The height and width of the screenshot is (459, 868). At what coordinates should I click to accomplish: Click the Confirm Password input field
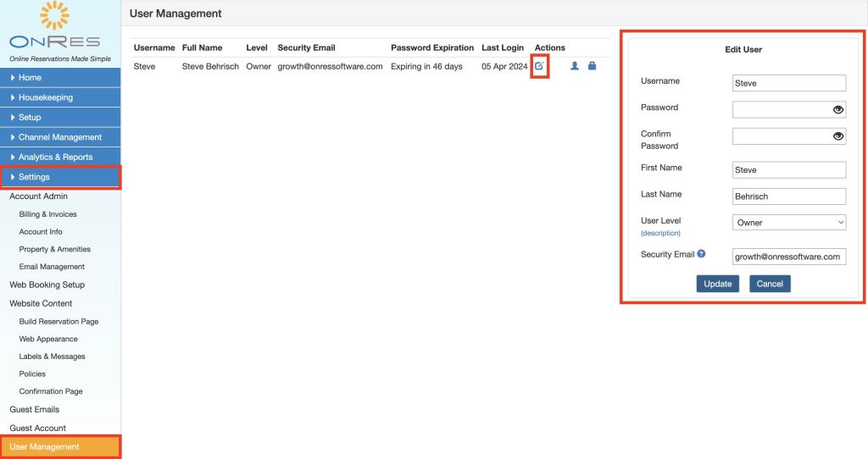pyautogui.click(x=789, y=136)
